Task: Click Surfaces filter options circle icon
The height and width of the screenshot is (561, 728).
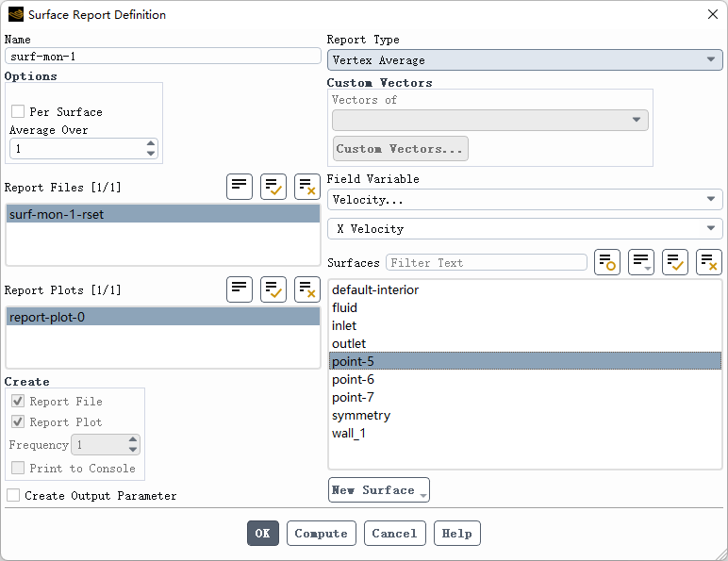Action: pyautogui.click(x=607, y=262)
